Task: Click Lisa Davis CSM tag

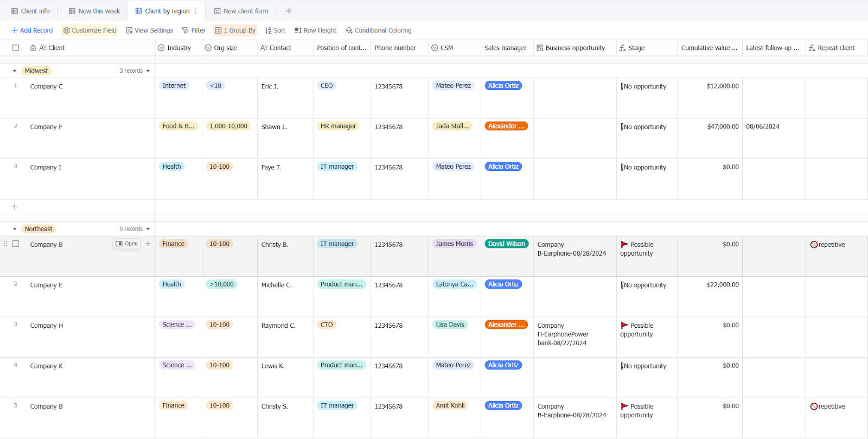Action: pyautogui.click(x=450, y=325)
